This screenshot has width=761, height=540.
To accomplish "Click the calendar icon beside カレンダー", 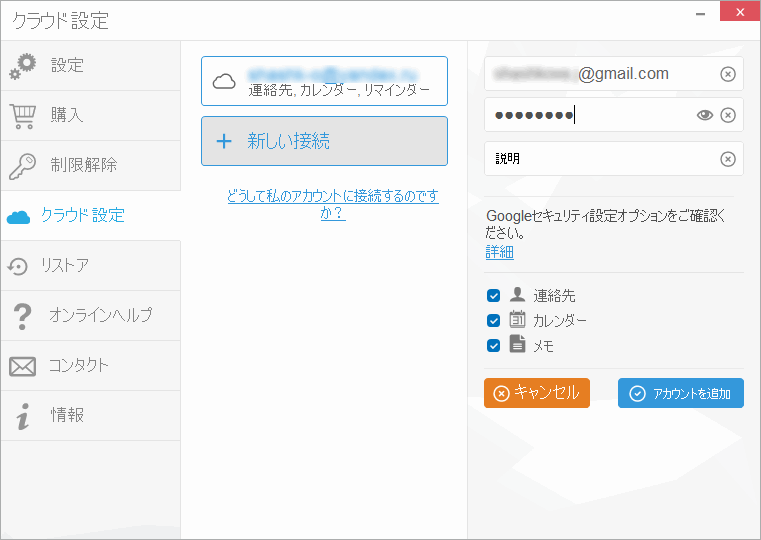I will tap(517, 319).
